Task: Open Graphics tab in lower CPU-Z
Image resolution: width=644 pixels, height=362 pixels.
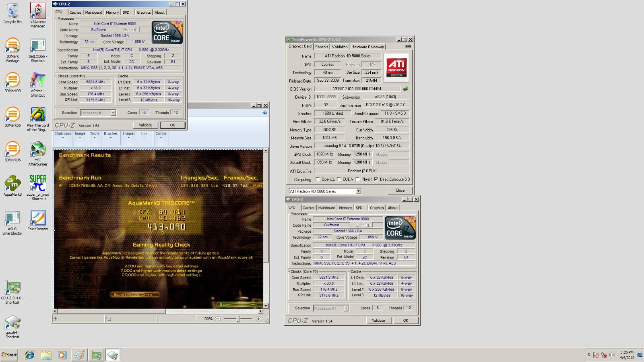Action: [x=377, y=208]
